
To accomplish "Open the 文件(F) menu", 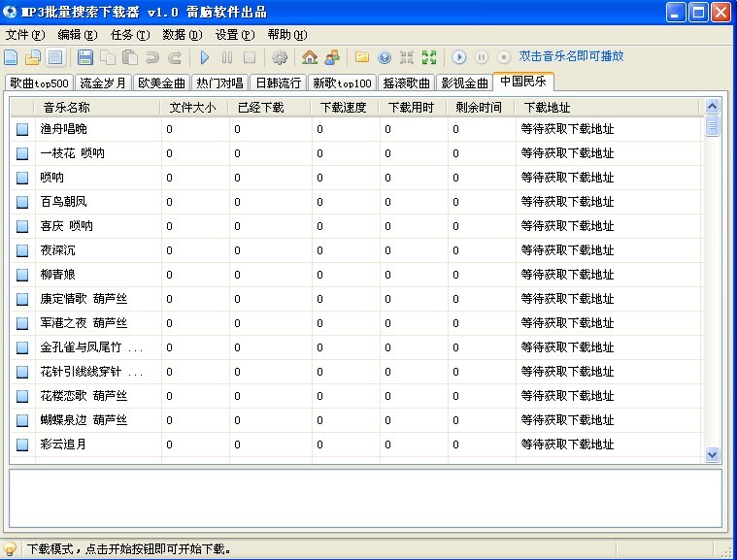I will pos(25,35).
